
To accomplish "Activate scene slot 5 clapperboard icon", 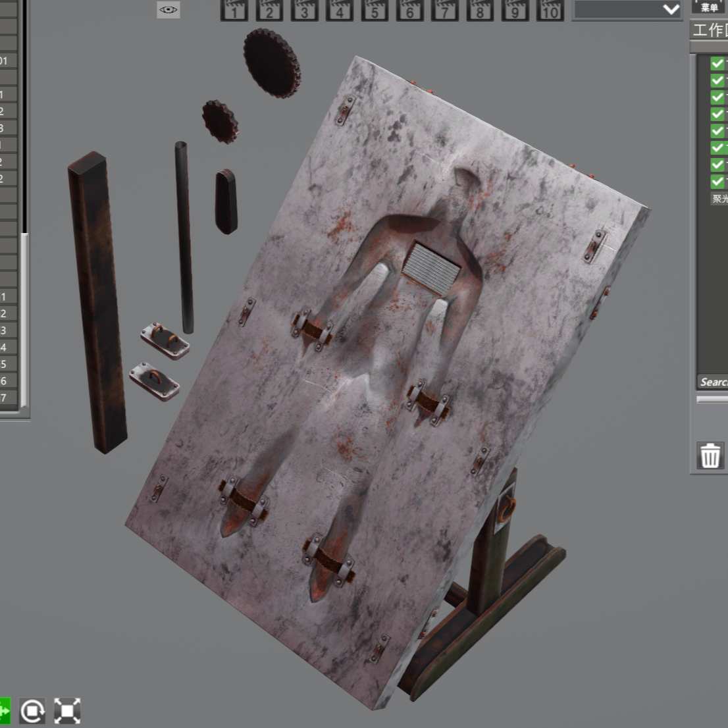I will pos(375,10).
